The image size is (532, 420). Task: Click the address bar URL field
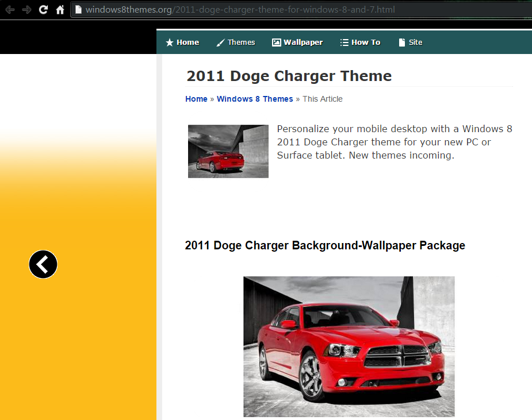pyautogui.click(x=302, y=10)
